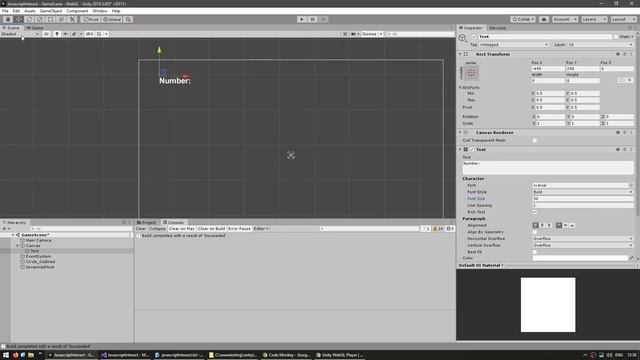
Task: Open the Cloud services icon button
Action: [544, 19]
